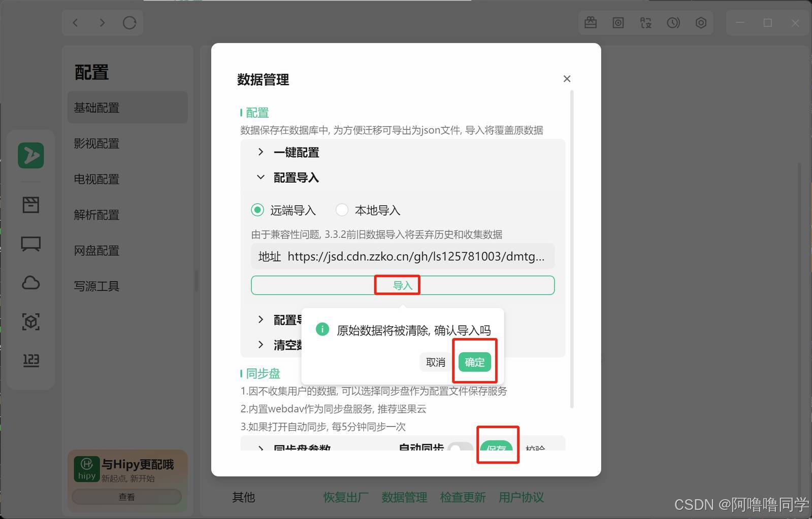812x519 pixels.
Task: Click the 用户协议 link
Action: (521, 497)
